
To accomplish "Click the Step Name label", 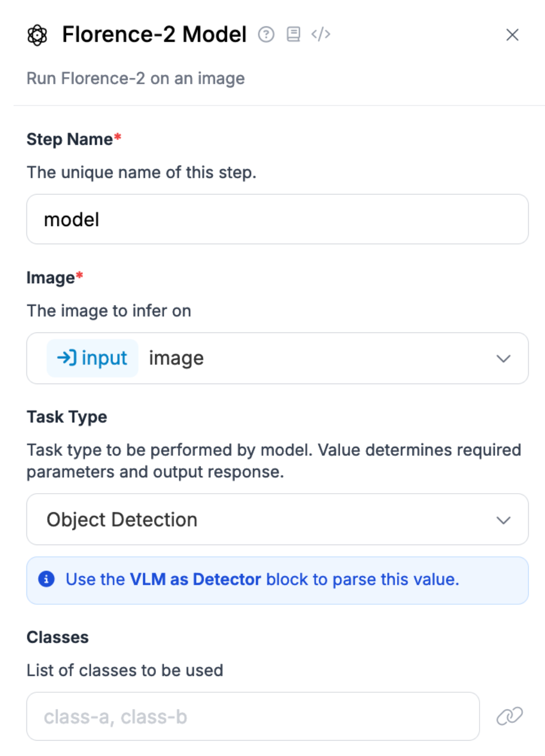I will coord(69,139).
